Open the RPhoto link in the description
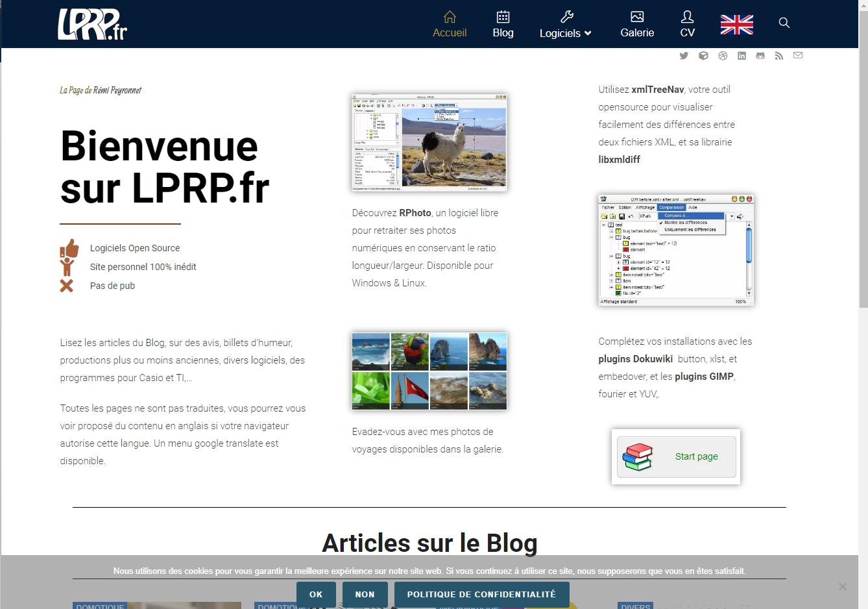The height and width of the screenshot is (609, 868). tap(415, 213)
